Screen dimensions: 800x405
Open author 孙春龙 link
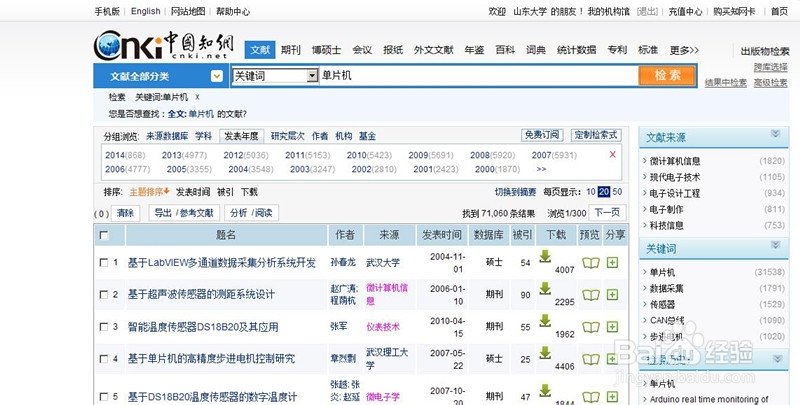coord(343,262)
